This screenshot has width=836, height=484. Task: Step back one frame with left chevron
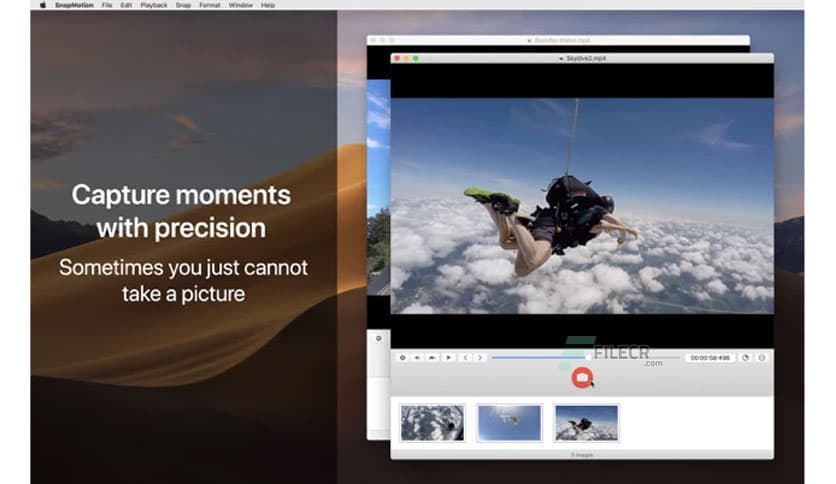coord(465,358)
